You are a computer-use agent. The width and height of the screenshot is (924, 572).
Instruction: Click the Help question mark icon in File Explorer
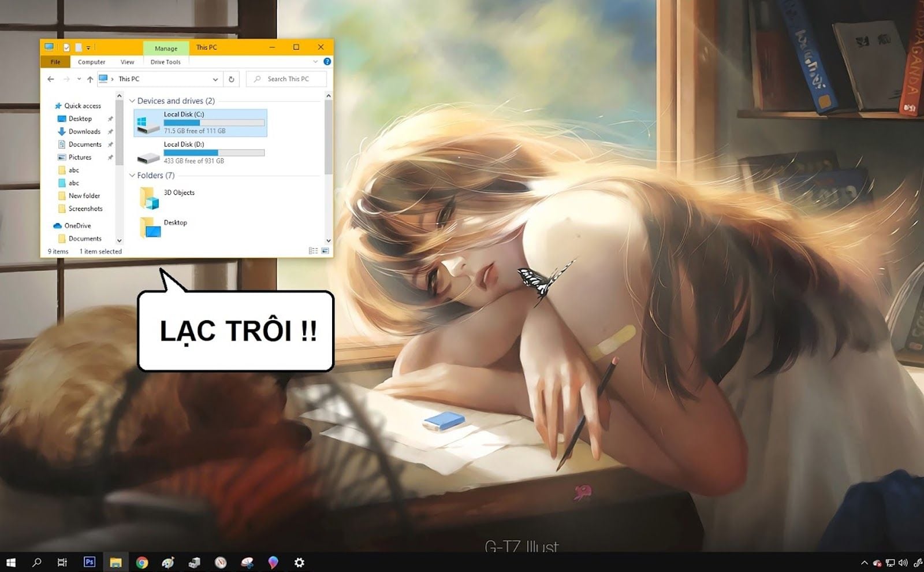[327, 62]
